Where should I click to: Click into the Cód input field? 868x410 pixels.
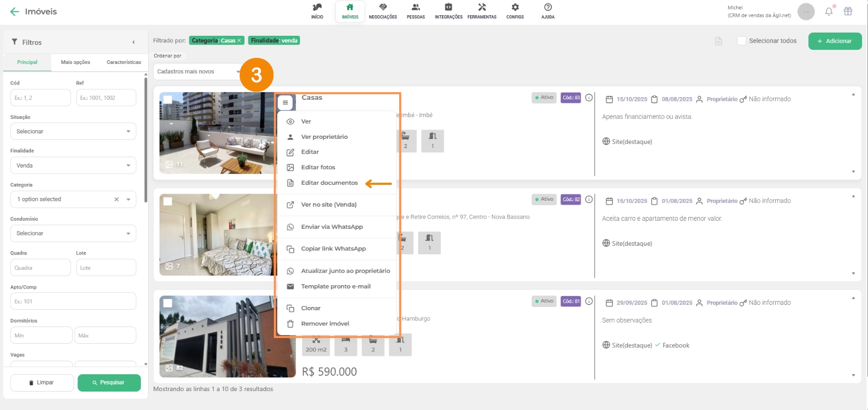pos(41,98)
